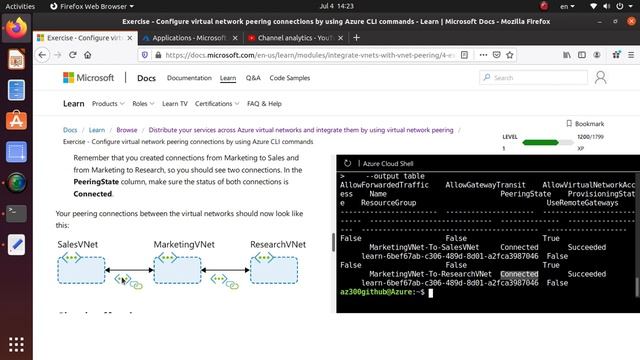Click the Docs search input field
Image resolution: width=640 pixels, height=360 pixels.
point(533,78)
